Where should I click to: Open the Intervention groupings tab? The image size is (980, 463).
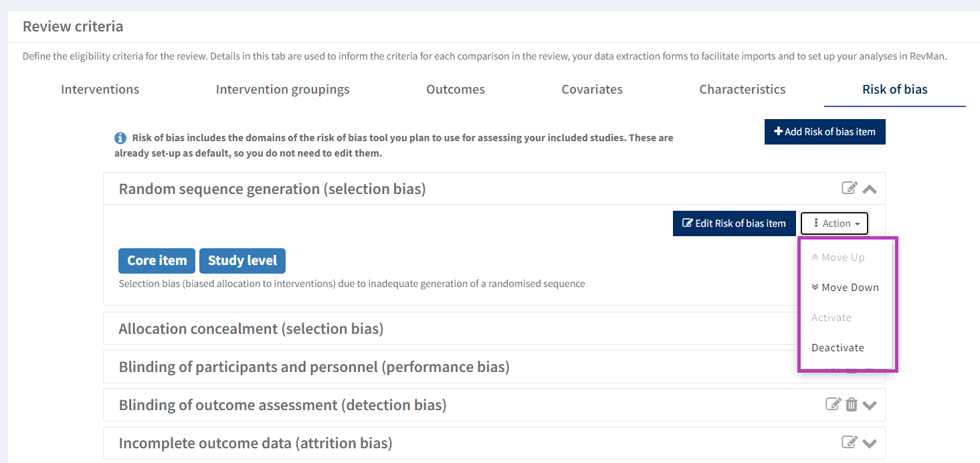pos(282,90)
